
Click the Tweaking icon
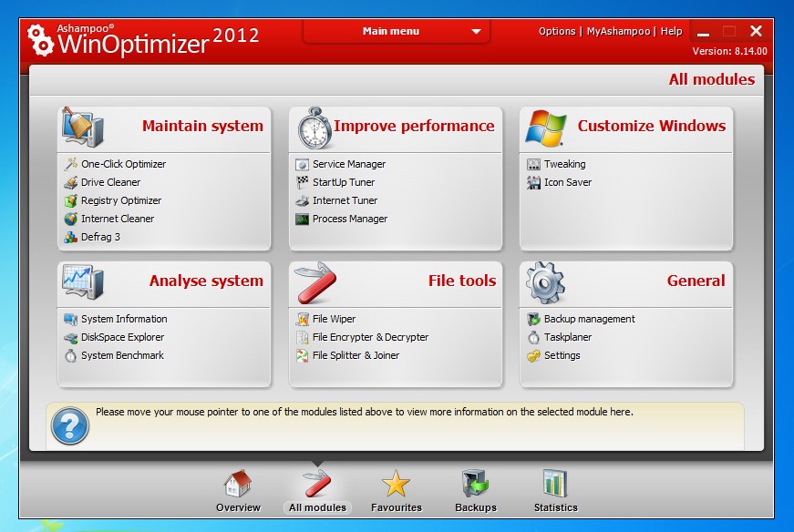[x=533, y=164]
